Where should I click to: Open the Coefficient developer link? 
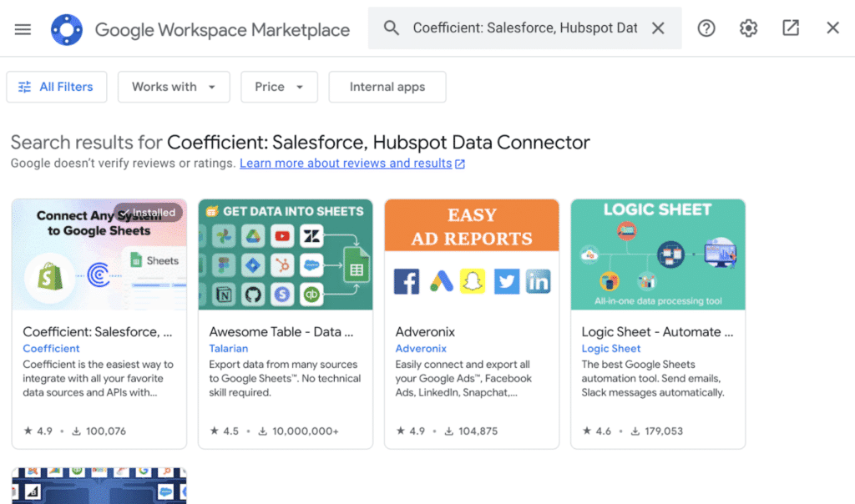coord(51,349)
